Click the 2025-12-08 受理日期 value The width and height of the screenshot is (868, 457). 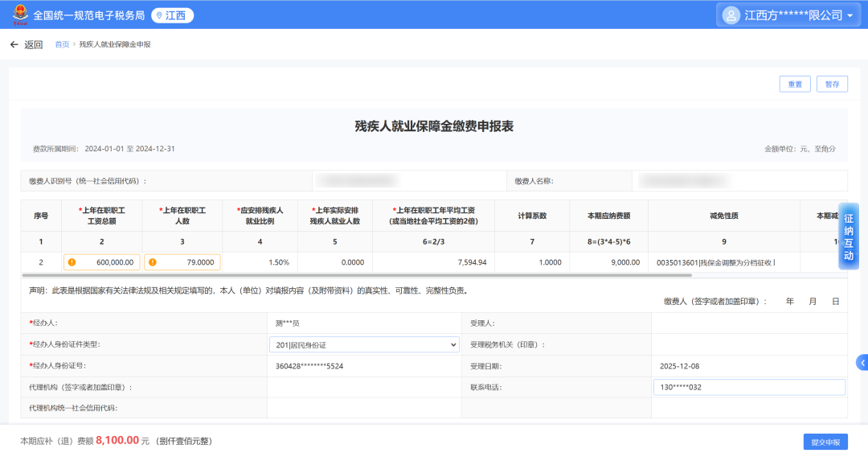click(x=679, y=366)
